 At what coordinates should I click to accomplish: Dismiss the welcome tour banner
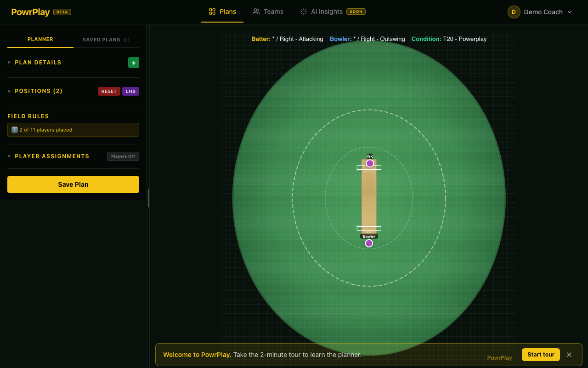pyautogui.click(x=569, y=355)
